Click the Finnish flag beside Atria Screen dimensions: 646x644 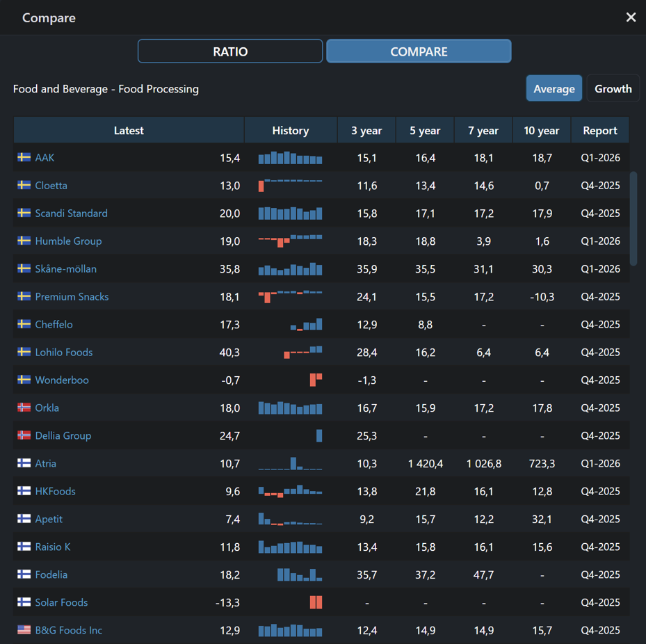click(24, 462)
